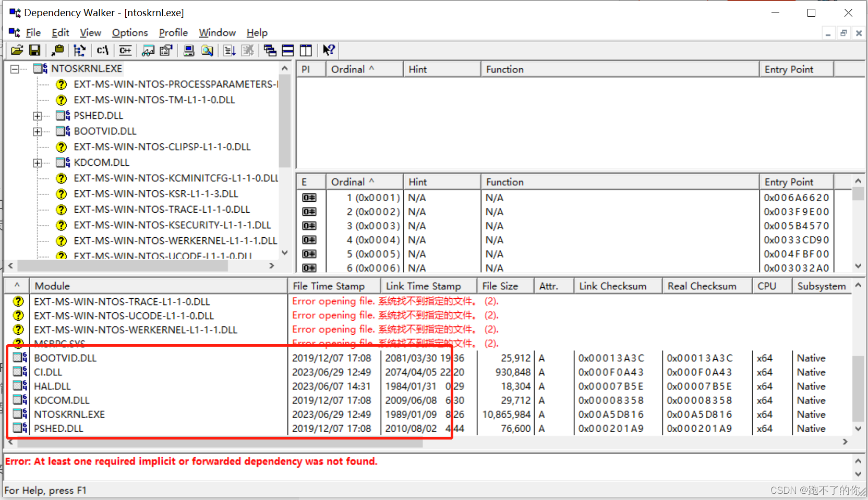Image resolution: width=868 pixels, height=500 pixels.
Task: Open the Profile menu
Action: point(173,32)
